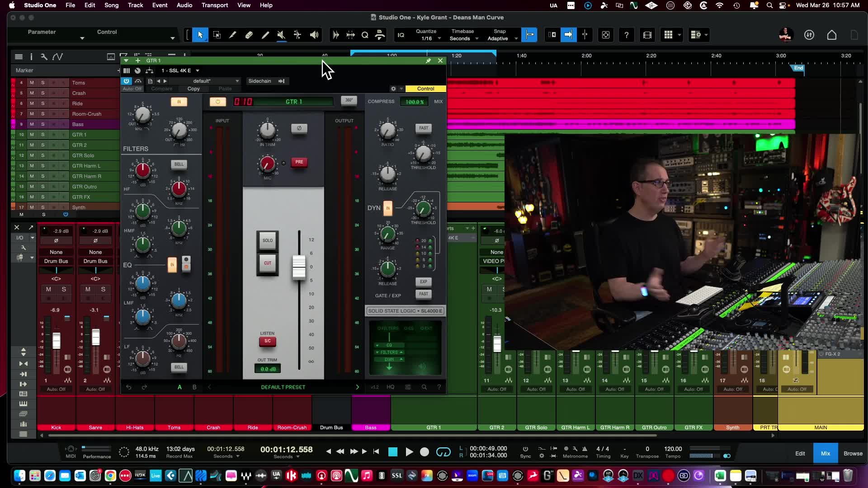The height and width of the screenshot is (488, 868).
Task: Open the Parameter dropdown arrow
Action: (x=82, y=38)
